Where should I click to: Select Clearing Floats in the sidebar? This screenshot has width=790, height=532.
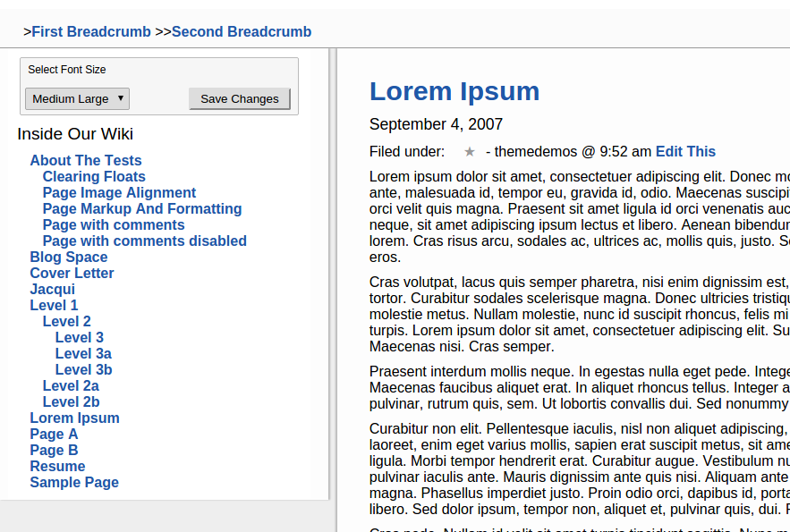pyautogui.click(x=94, y=177)
